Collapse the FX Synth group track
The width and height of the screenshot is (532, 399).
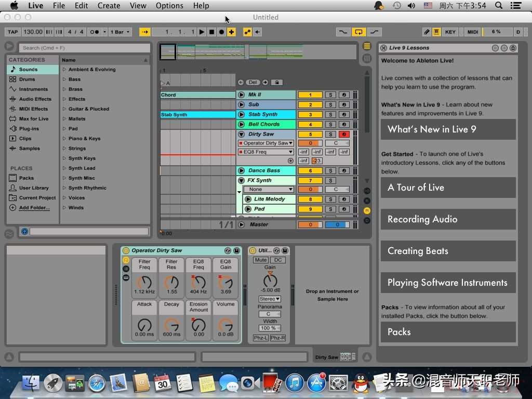[241, 180]
